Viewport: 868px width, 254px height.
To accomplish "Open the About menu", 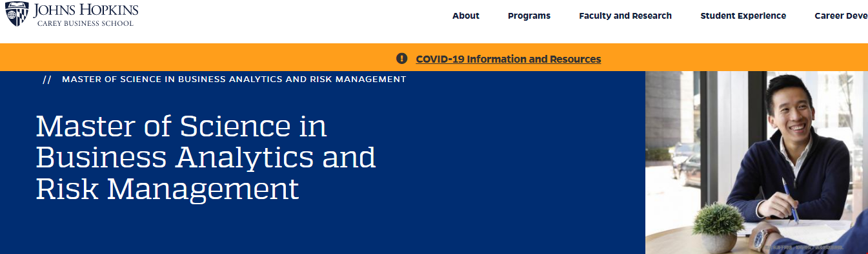I will click(466, 16).
